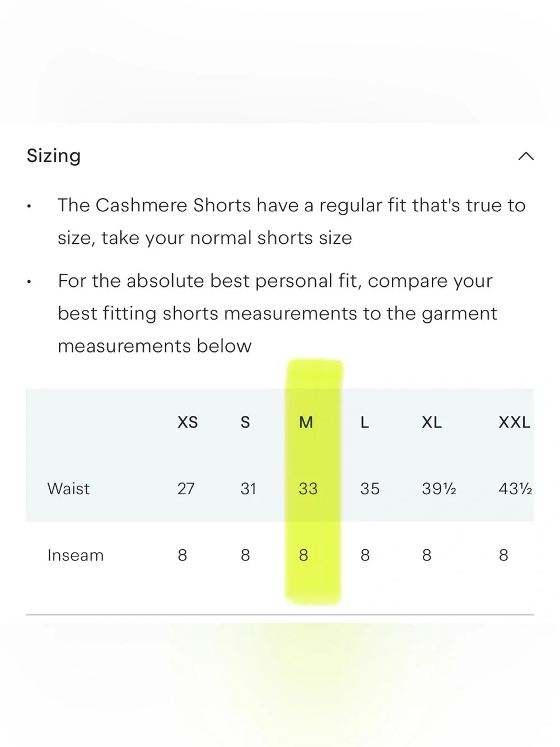The width and height of the screenshot is (560, 747).
Task: Click the Waist row label
Action: point(68,489)
